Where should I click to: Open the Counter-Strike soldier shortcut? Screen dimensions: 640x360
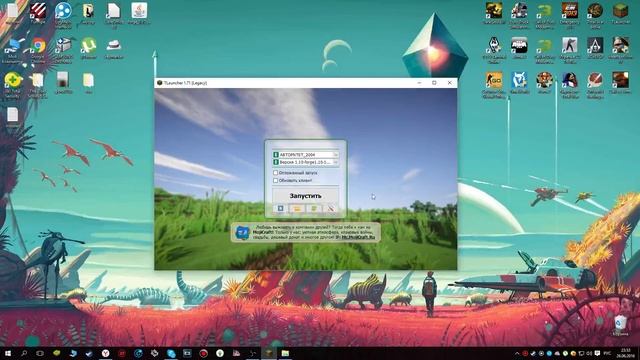(x=569, y=46)
